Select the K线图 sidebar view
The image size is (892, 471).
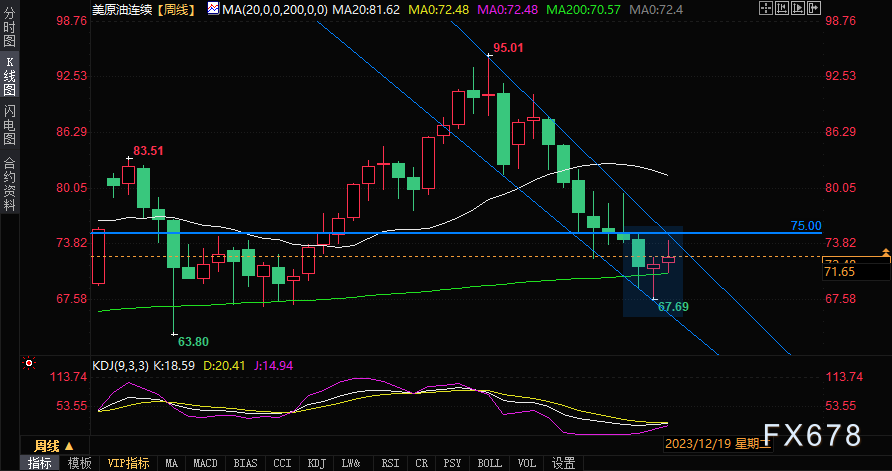(x=10, y=76)
